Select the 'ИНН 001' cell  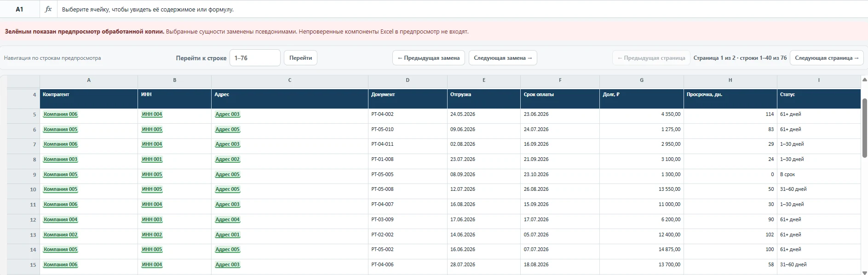click(152, 160)
